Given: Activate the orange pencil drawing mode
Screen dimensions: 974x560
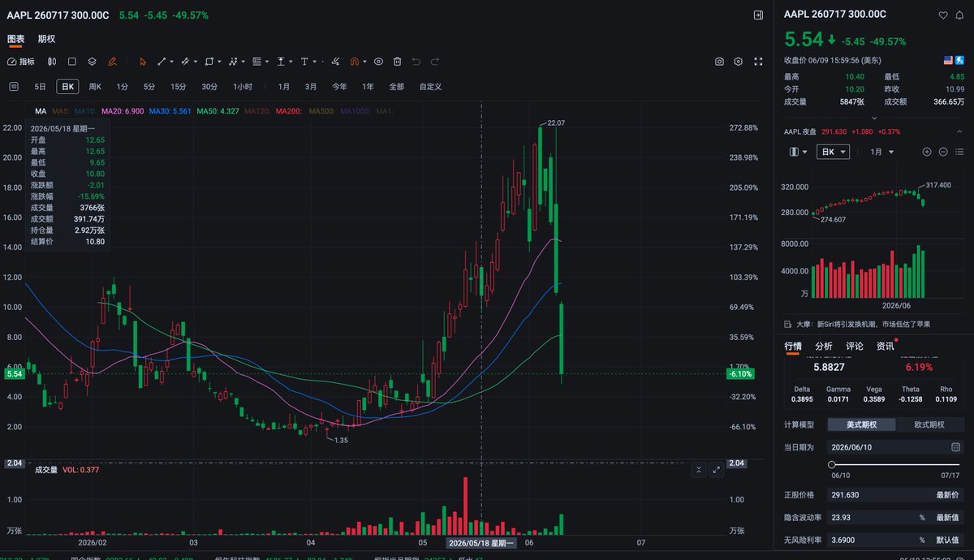Looking at the screenshot, I should 112,62.
